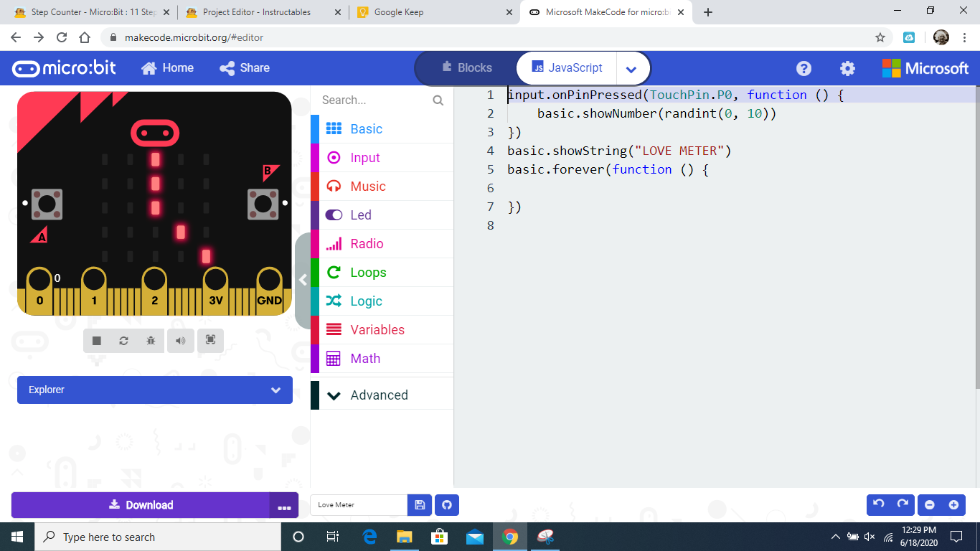Collapse the simulator panel with the chevron

(x=303, y=281)
